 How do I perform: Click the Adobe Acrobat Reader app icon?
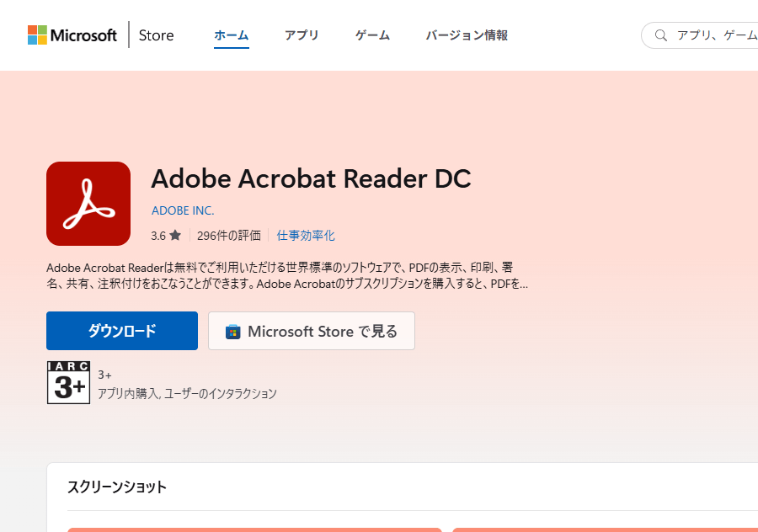point(88,204)
